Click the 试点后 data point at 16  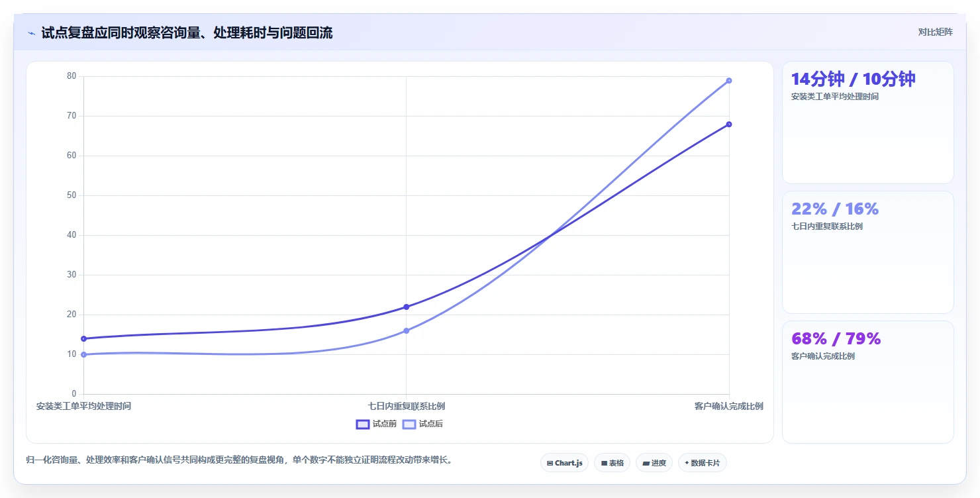(406, 330)
